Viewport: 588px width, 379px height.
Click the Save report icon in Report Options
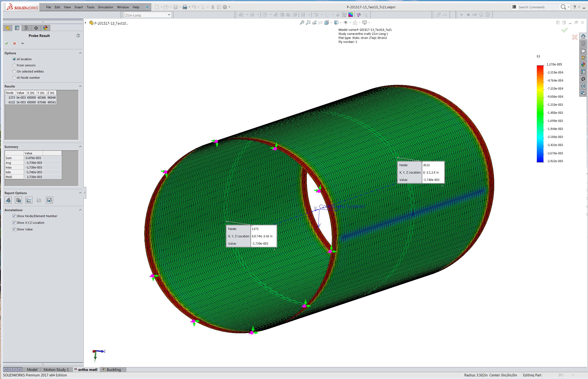tap(18, 200)
